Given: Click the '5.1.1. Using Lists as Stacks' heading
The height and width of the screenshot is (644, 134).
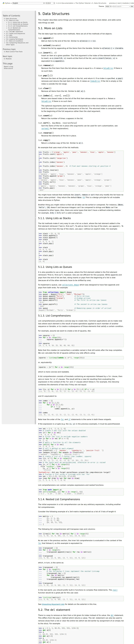Looking at the screenshot, I should point(54,218).
